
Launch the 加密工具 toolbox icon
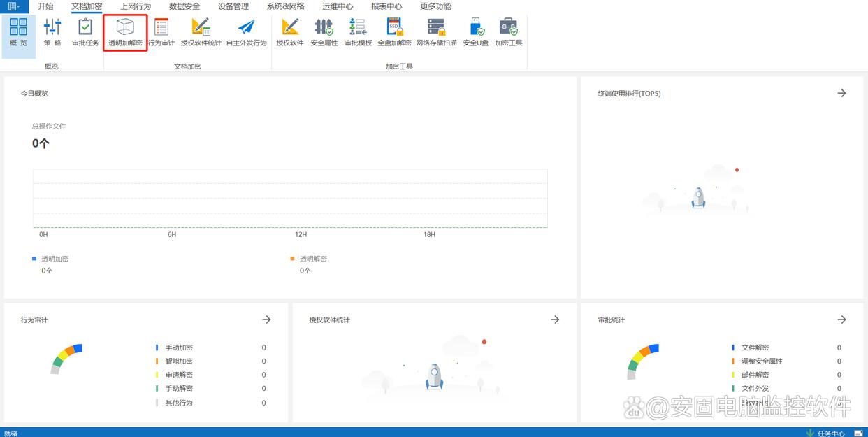tap(508, 33)
